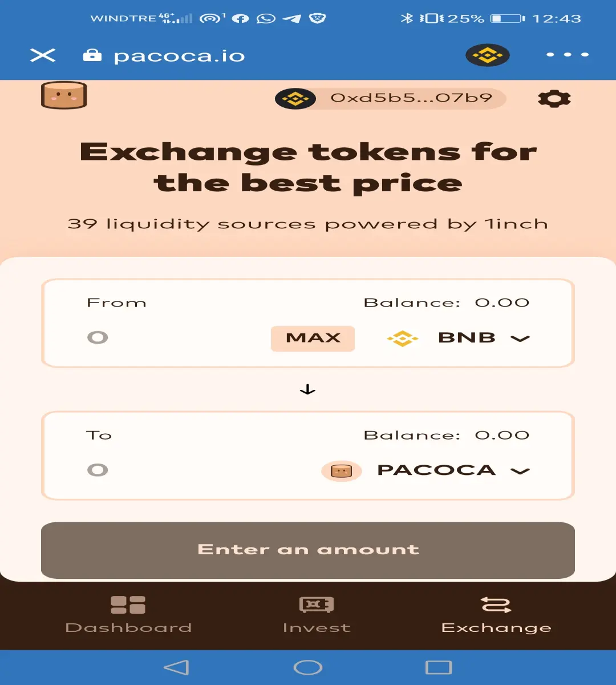Click the Pacoca logo in header
Image resolution: width=616 pixels, height=685 pixels.
click(x=64, y=95)
